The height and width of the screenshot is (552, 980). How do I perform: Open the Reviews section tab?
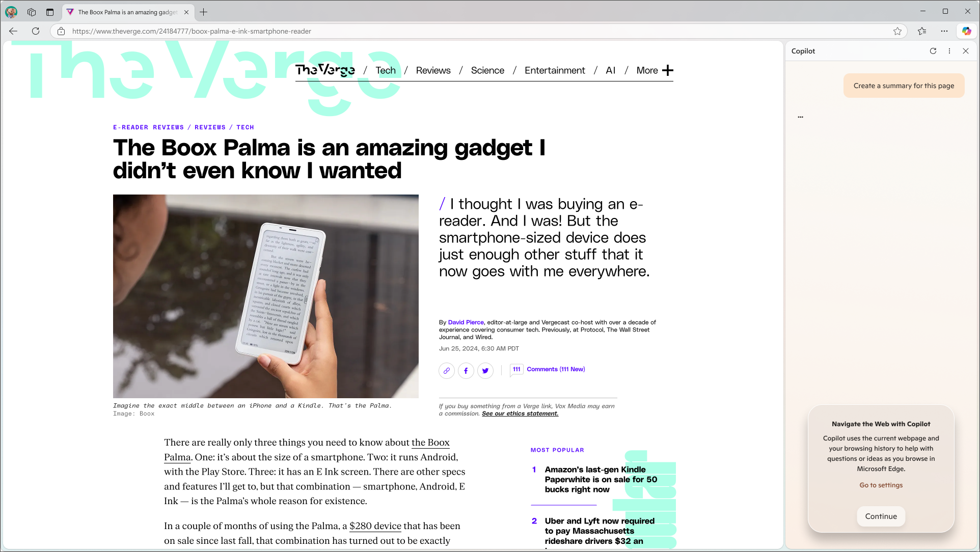(433, 70)
